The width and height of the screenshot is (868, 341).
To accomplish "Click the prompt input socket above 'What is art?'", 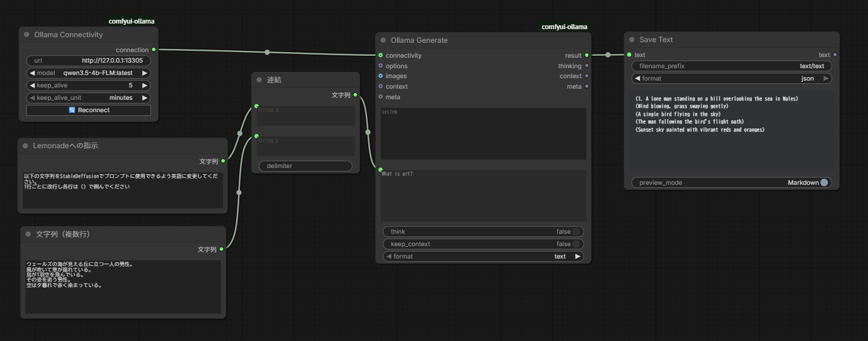I will [x=381, y=169].
